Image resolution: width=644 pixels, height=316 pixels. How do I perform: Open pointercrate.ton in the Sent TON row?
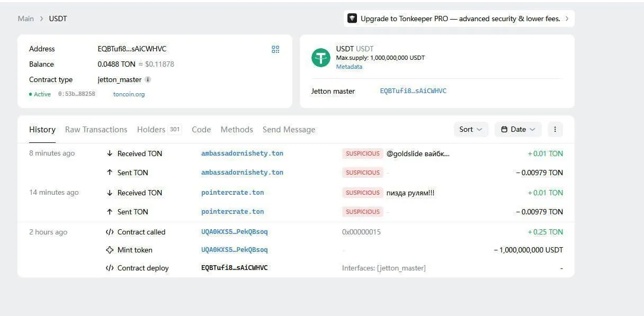(232, 212)
